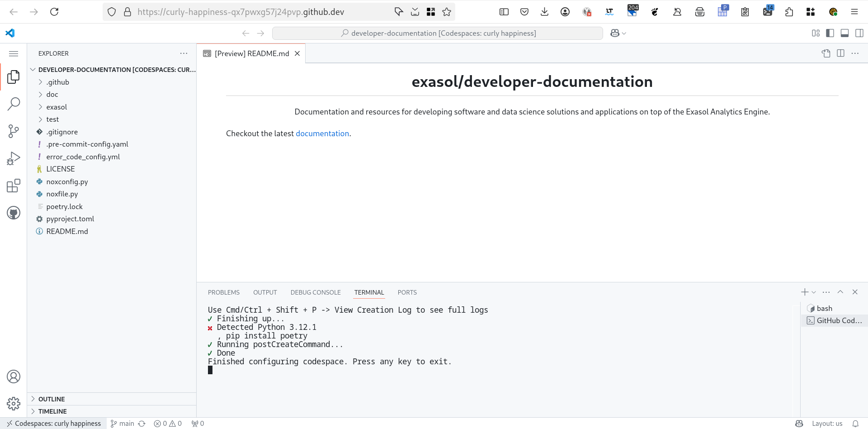This screenshot has height=429, width=868.
Task: Switch to the DEBUG CONSOLE tab
Action: click(x=316, y=292)
